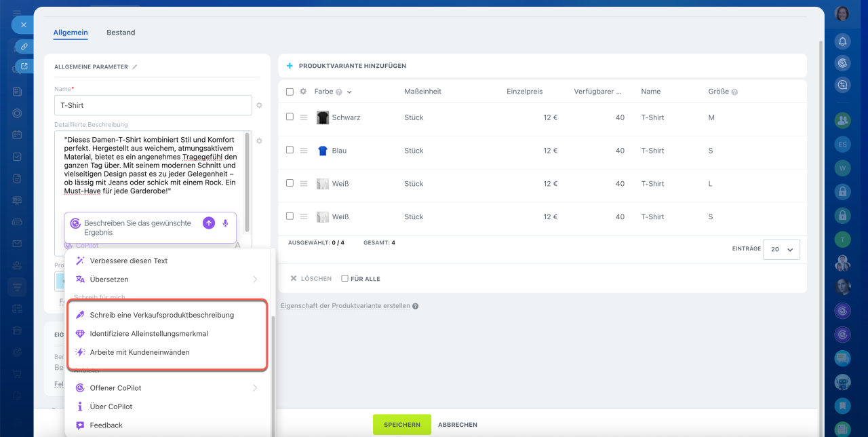Click the search icon in right sidebar
Screen dimensions: 868x437
click(842, 85)
